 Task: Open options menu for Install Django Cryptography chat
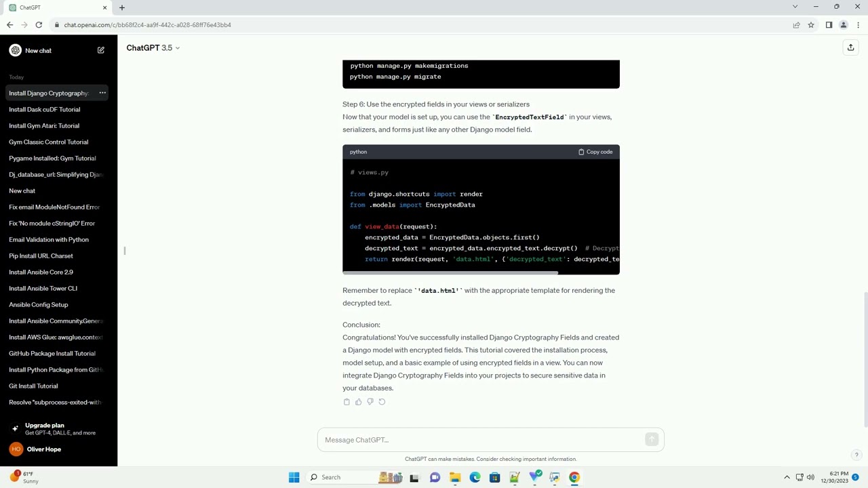[x=102, y=93]
